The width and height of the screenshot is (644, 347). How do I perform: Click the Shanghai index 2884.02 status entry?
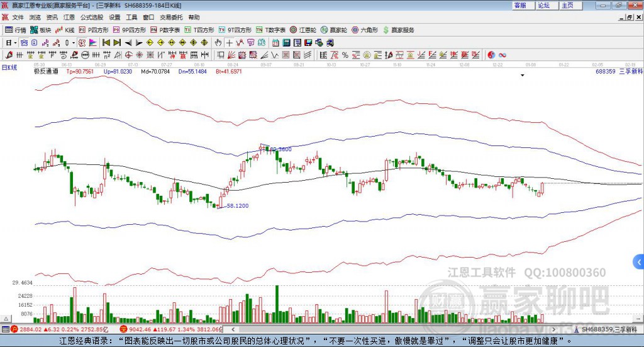coord(59,329)
